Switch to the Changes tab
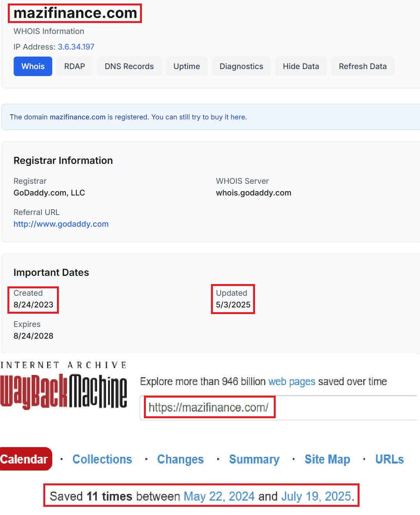 (x=180, y=459)
